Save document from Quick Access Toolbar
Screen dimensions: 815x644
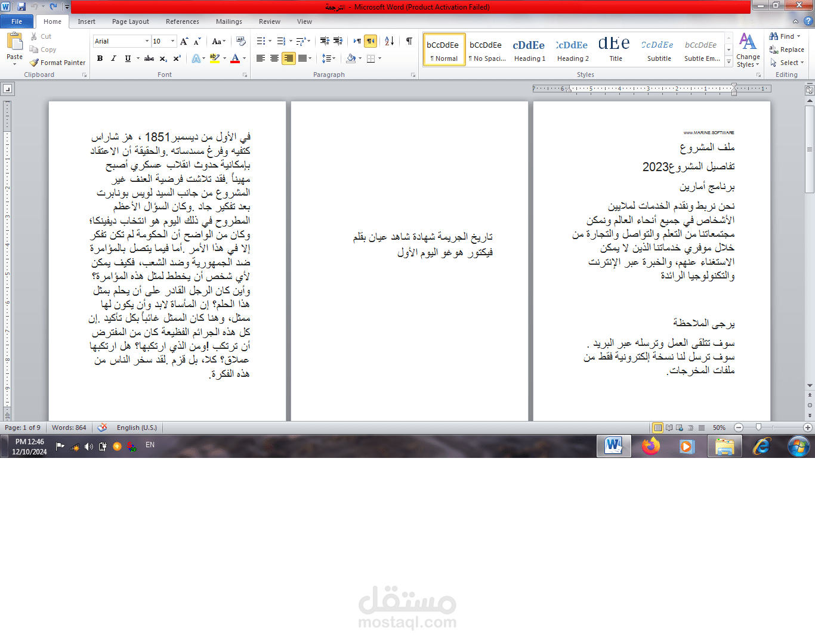pyautogui.click(x=21, y=7)
